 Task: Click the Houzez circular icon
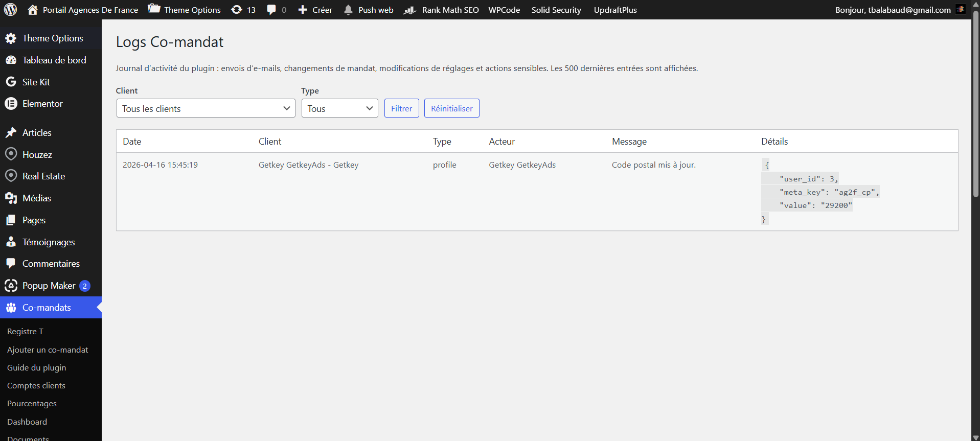point(11,154)
